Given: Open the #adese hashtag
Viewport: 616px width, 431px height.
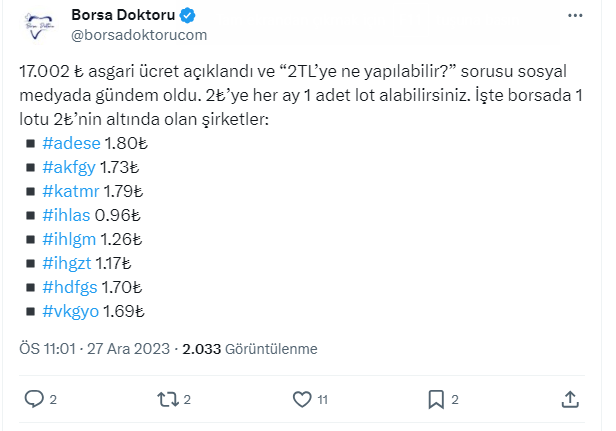Looking at the screenshot, I should tap(72, 143).
